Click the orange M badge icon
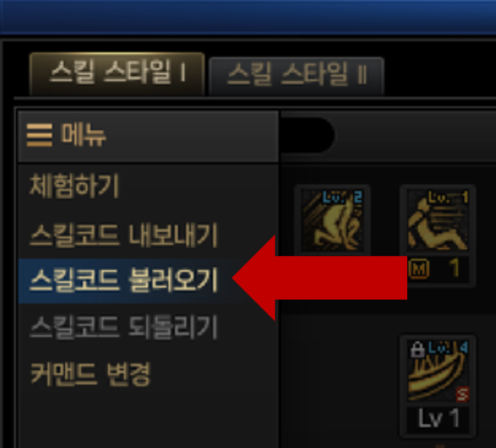The image size is (496, 448). [419, 269]
